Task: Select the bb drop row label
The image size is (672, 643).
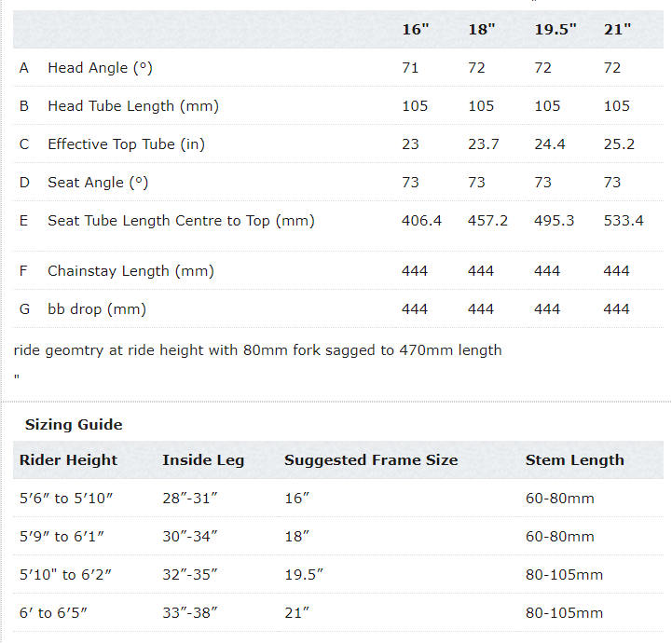Action: point(97,309)
